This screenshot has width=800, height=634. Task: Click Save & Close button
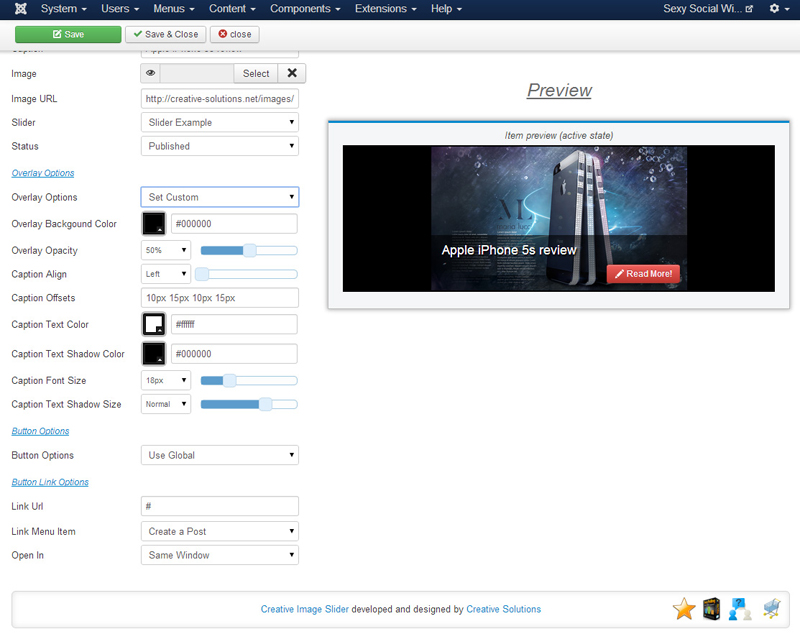166,34
